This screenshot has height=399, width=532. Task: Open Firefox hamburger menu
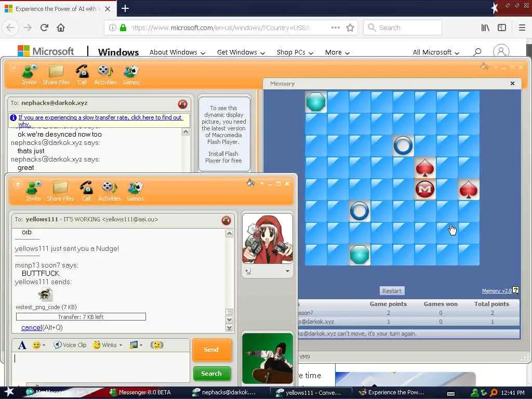pyautogui.click(x=522, y=28)
